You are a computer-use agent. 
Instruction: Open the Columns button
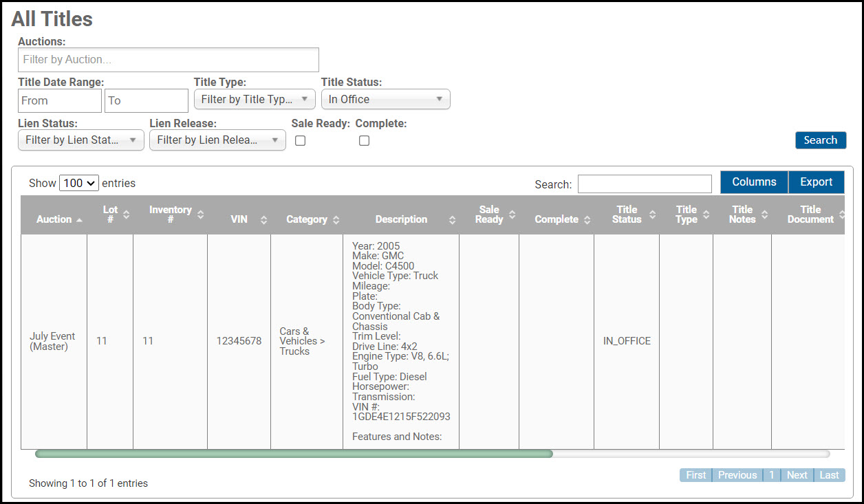click(x=754, y=182)
